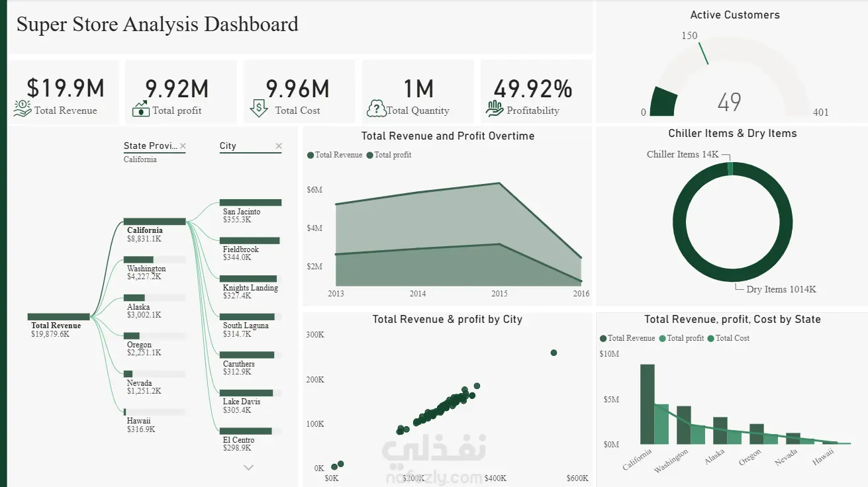Click the 49.92% Profitability card value
Image resolution: width=868 pixels, height=487 pixels.
point(532,88)
